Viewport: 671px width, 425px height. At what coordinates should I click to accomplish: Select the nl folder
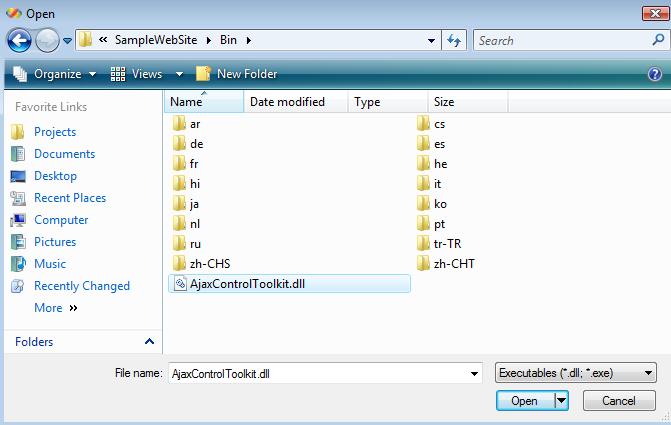click(x=187, y=224)
